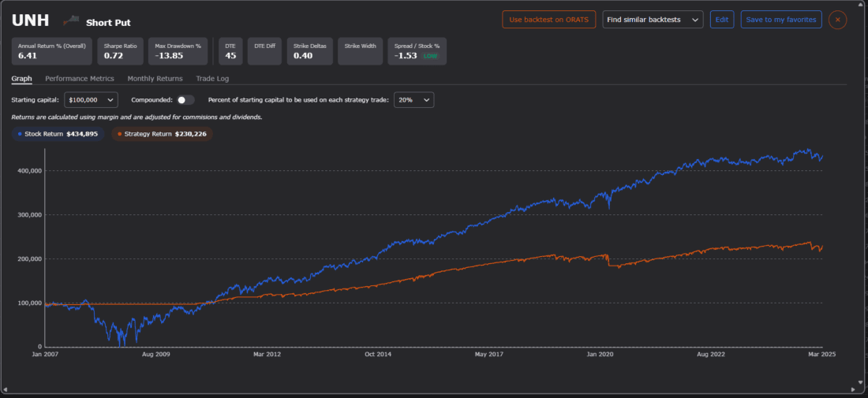The image size is (868, 398).
Task: Click the Mar 2012 x-axis label
Action: [266, 355]
